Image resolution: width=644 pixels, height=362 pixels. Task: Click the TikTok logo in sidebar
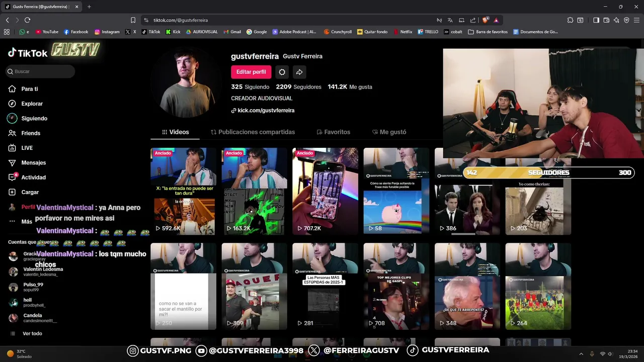coord(28,52)
